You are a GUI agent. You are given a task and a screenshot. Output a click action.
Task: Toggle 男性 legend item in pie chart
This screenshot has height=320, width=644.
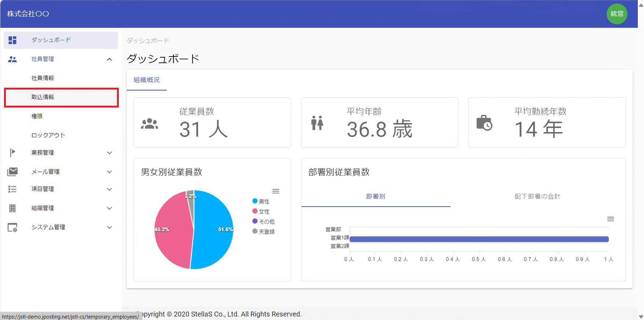261,201
